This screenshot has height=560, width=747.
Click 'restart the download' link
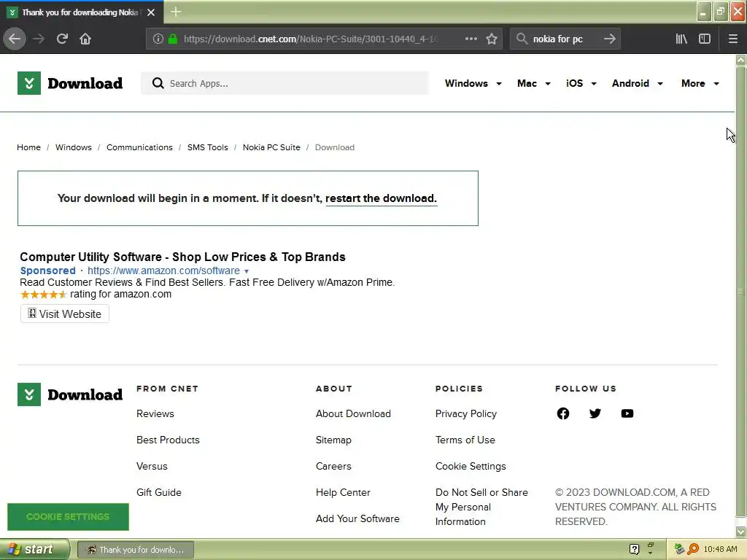pos(381,198)
